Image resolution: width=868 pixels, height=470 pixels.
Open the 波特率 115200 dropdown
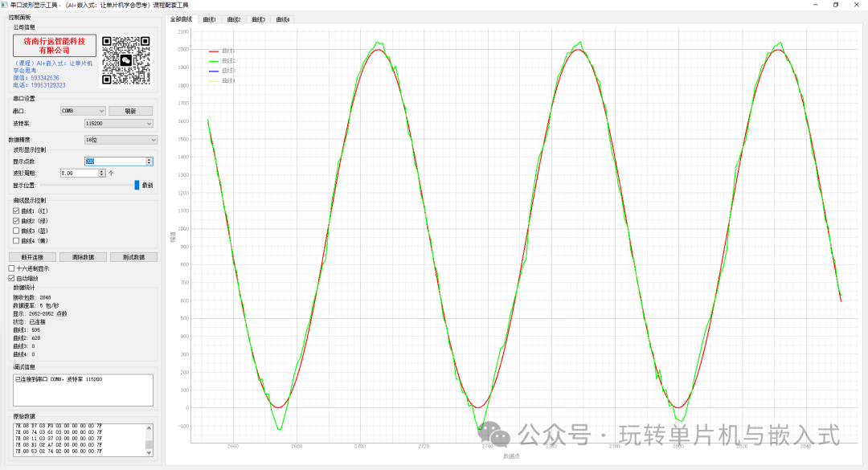tap(118, 124)
